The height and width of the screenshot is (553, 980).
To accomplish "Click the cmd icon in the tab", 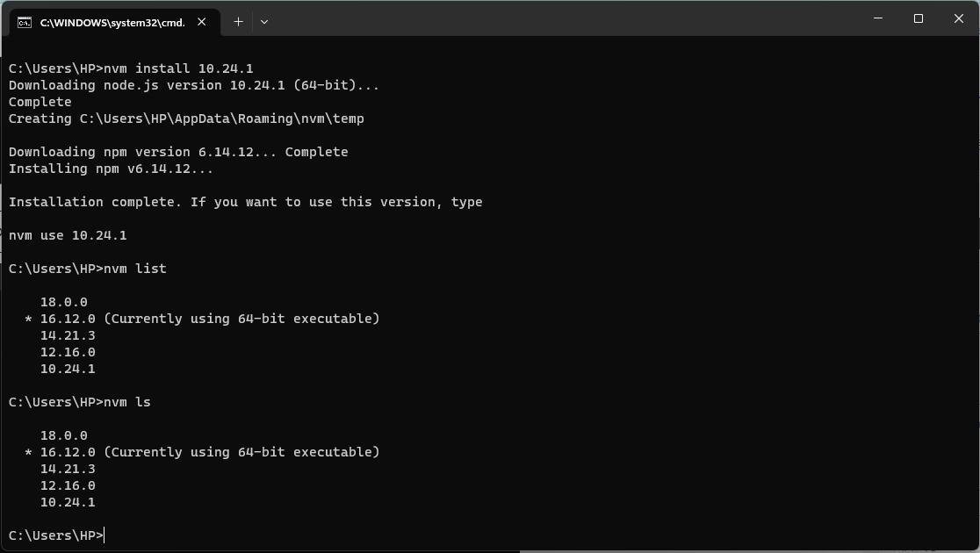I will coord(25,23).
